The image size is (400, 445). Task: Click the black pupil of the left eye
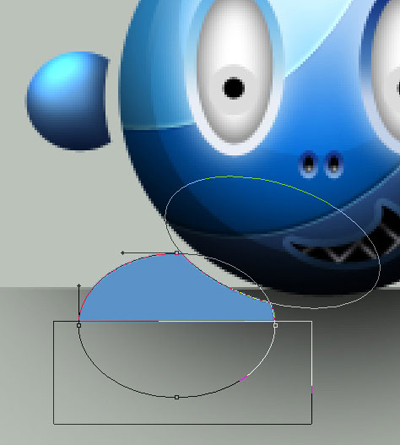coord(234,88)
